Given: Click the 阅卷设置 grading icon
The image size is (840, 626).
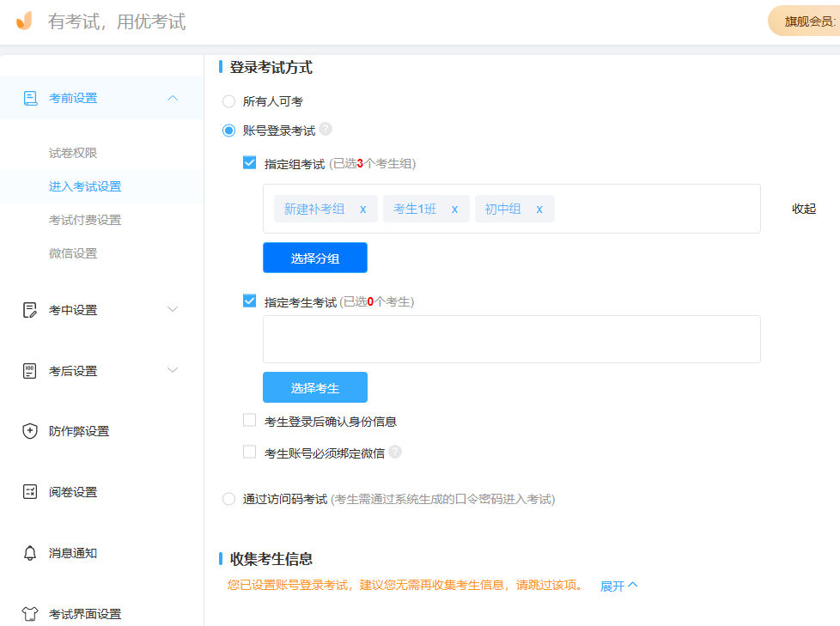Looking at the screenshot, I should 30,491.
